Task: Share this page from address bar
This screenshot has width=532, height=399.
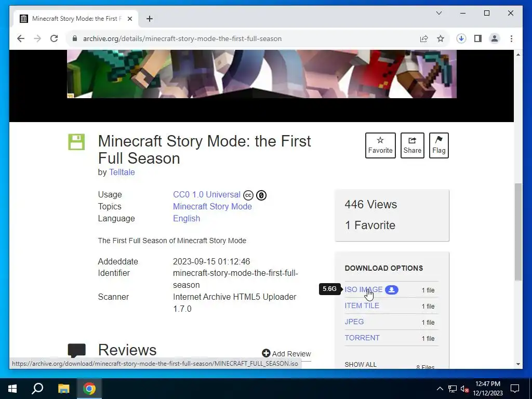Action: [x=424, y=38]
